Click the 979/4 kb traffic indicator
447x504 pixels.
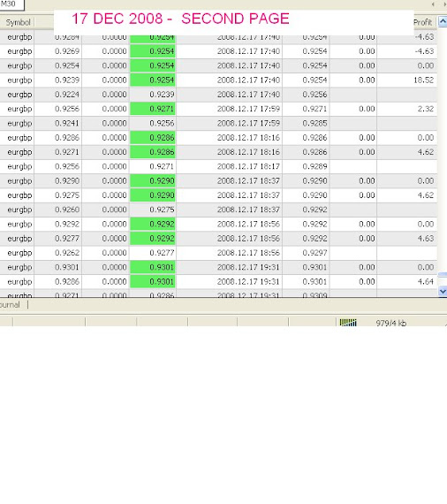(x=390, y=323)
